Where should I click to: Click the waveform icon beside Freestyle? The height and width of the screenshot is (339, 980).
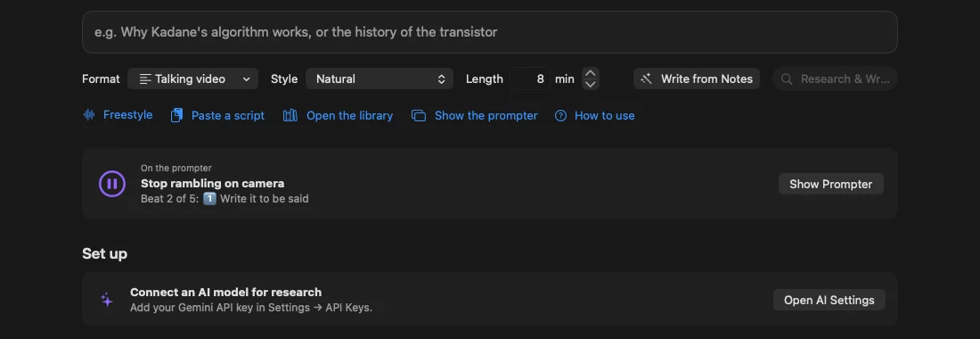coord(89,115)
